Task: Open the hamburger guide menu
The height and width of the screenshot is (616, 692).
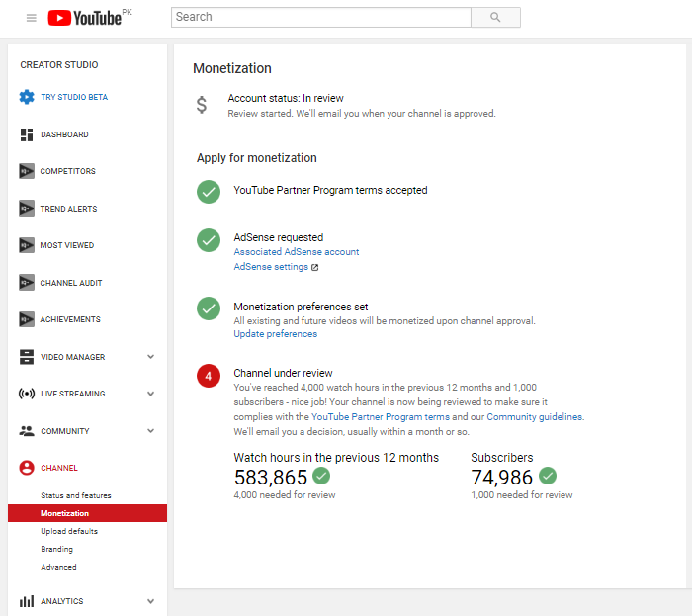Action: [x=31, y=18]
